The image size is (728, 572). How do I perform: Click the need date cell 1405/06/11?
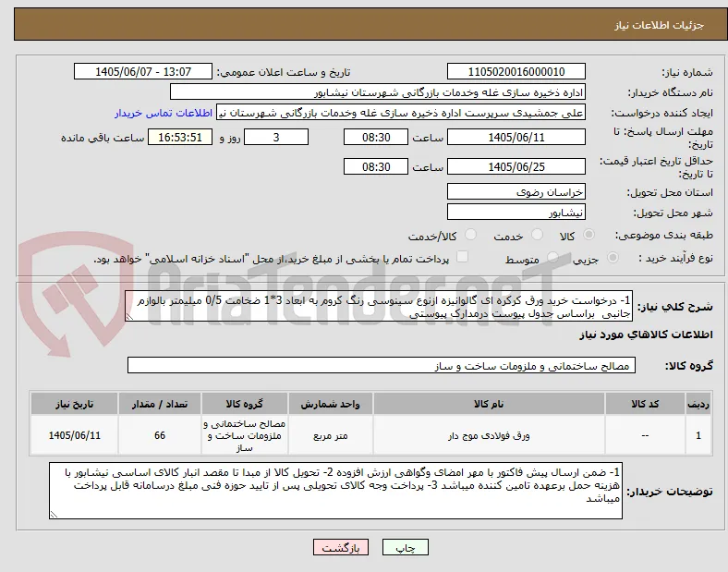click(x=74, y=435)
